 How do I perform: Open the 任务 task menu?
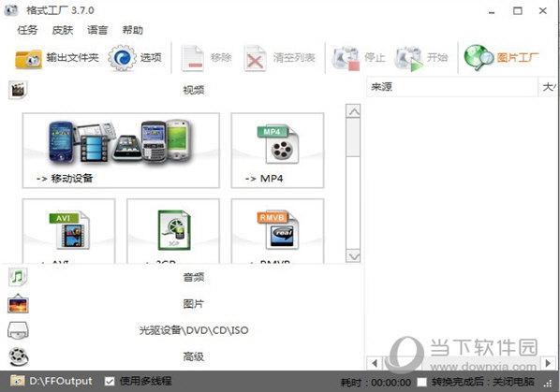27,30
